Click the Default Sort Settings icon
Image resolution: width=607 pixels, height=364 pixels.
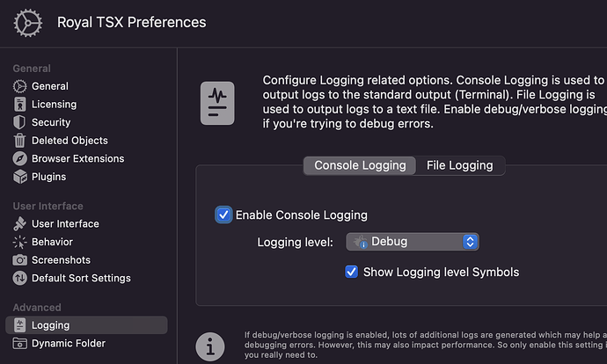20,278
